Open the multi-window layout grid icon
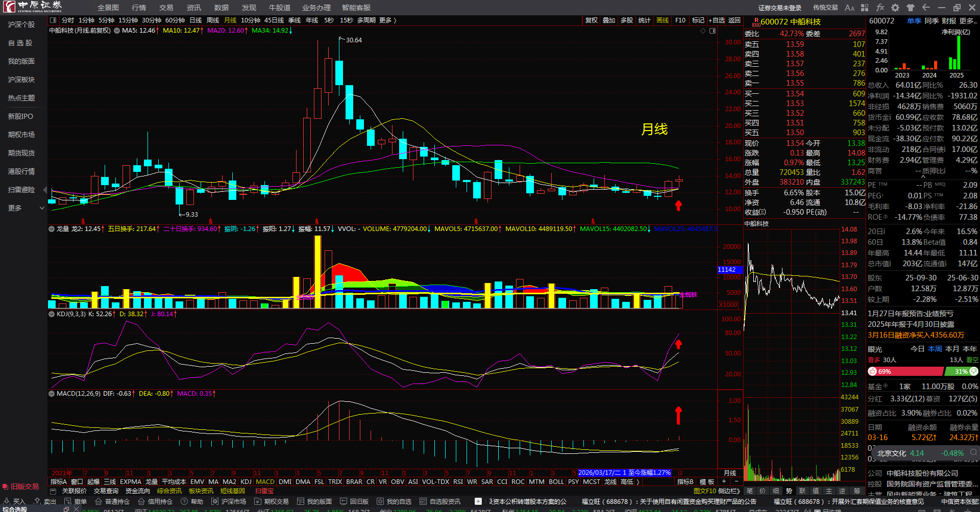The height and width of the screenshot is (512, 980). tap(865, 8)
